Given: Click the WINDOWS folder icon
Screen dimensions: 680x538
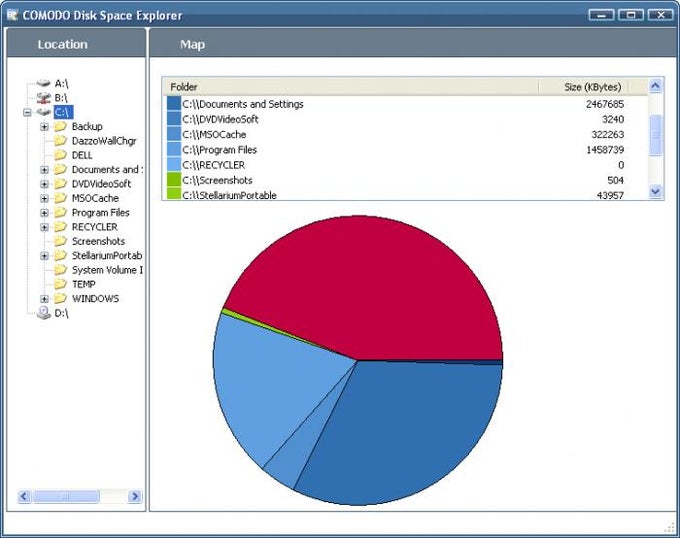Looking at the screenshot, I should 60,298.
